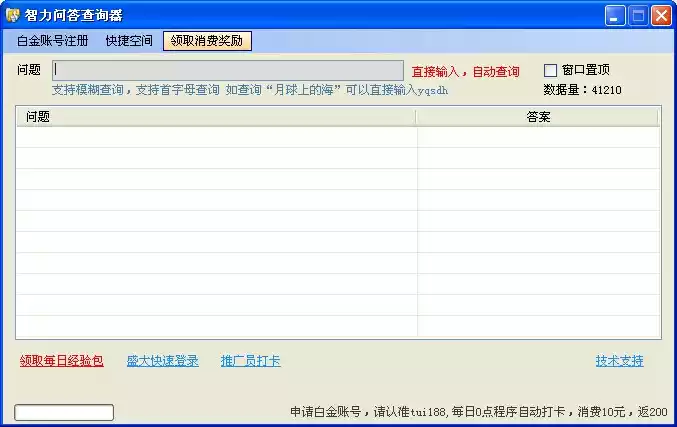The height and width of the screenshot is (427, 677).
Task: Close the 智力问答查询器 window
Action: 661,16
